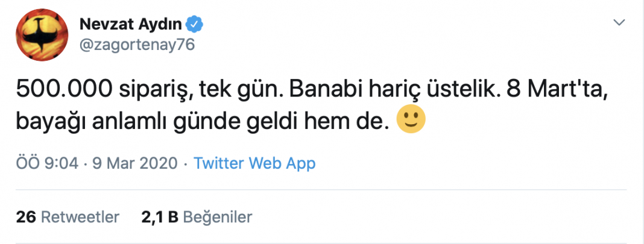Click the bold 2,1 B likes count

point(160,217)
